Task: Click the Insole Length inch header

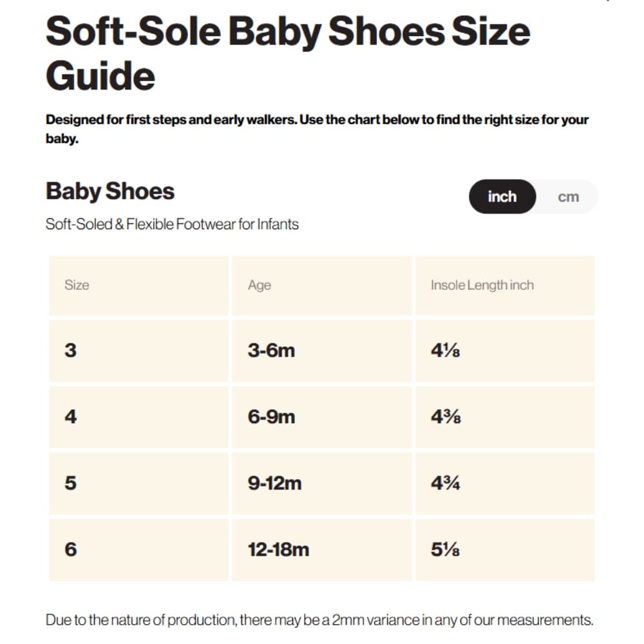Action: click(505, 285)
